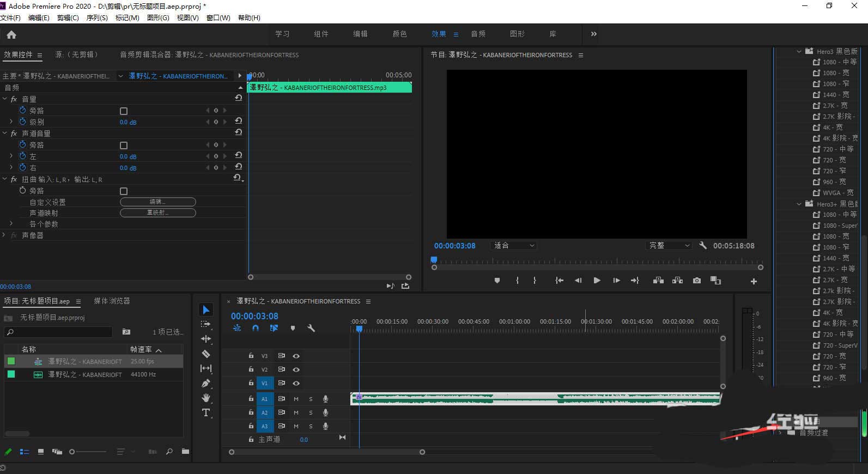Click the Home icon
Viewport: 868px width, 474px height.
coord(11,35)
